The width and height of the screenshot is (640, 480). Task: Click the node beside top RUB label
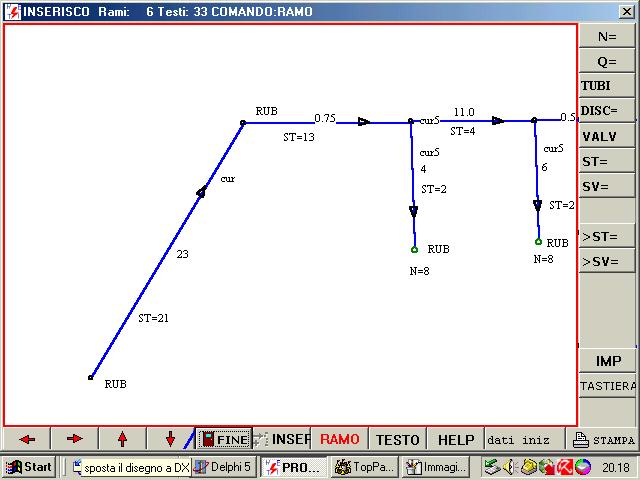coord(243,122)
